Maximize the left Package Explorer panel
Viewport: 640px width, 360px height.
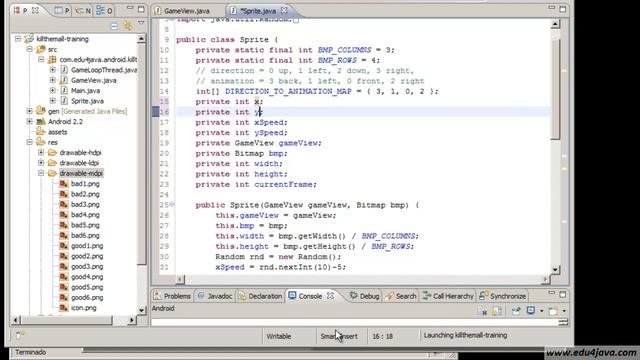(141, 9)
